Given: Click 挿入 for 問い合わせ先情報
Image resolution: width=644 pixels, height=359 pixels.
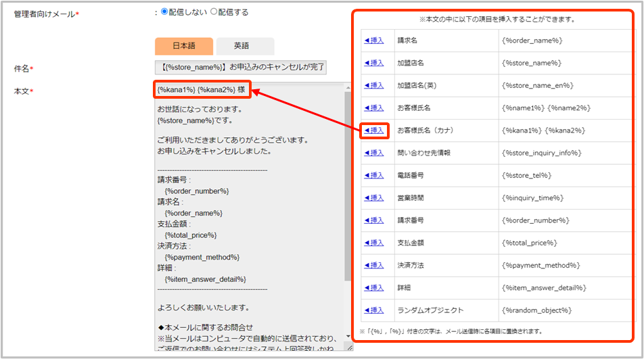Looking at the screenshot, I should [x=374, y=153].
